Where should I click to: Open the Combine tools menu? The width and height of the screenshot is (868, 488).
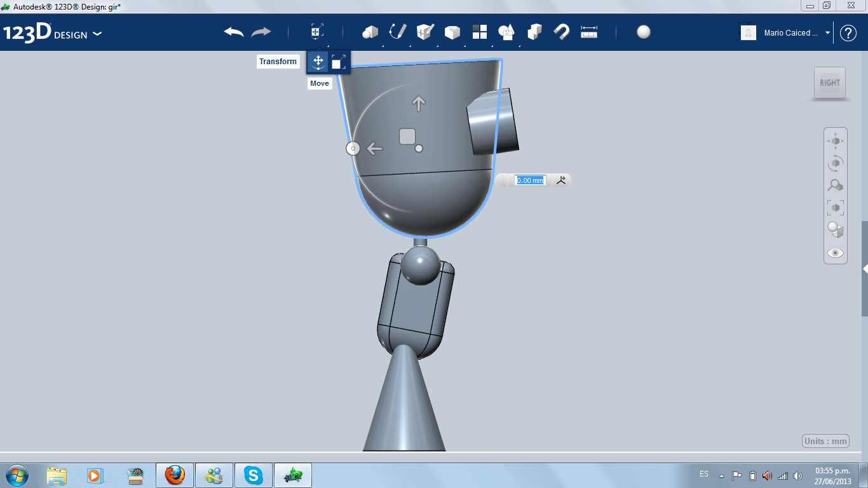click(x=534, y=32)
